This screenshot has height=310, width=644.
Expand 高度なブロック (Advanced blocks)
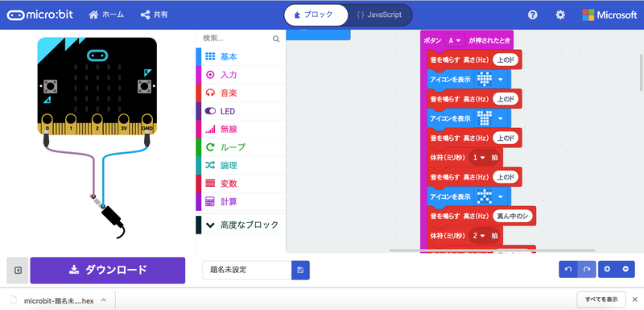(x=241, y=225)
